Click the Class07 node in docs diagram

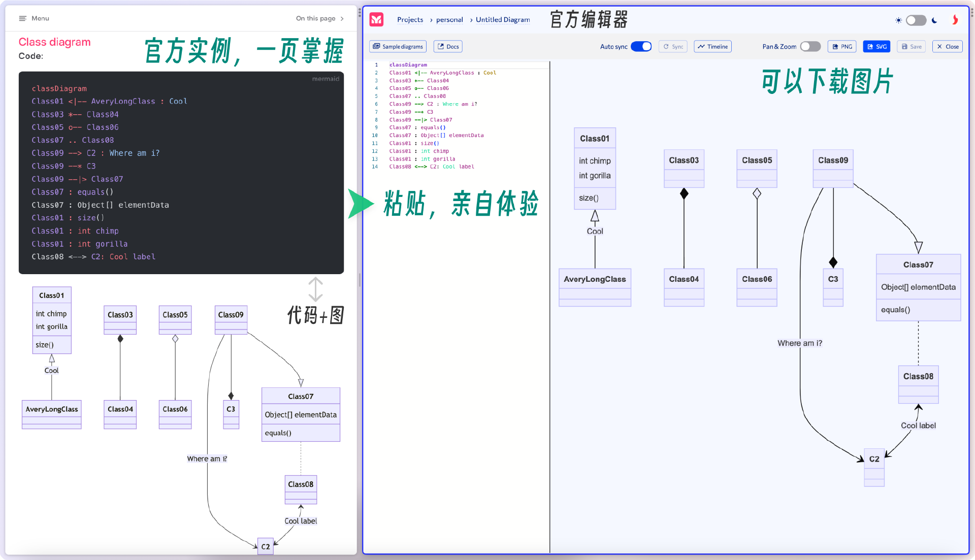pos(301,414)
